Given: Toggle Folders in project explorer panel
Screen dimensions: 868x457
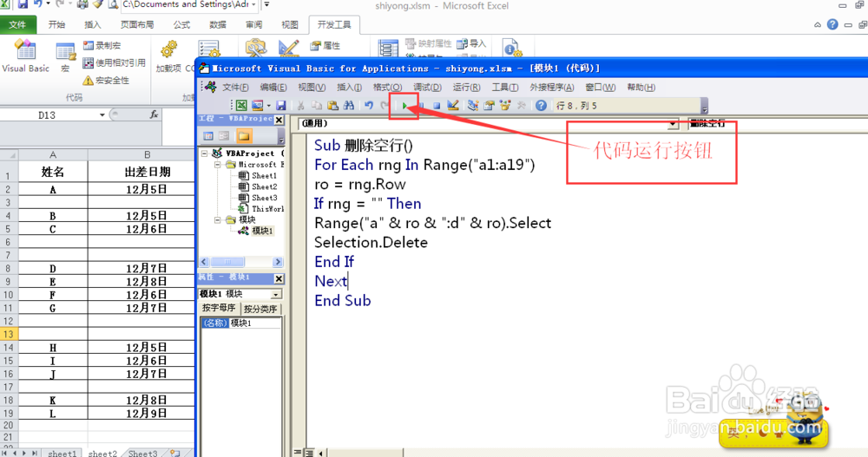Looking at the screenshot, I should click(x=244, y=135).
